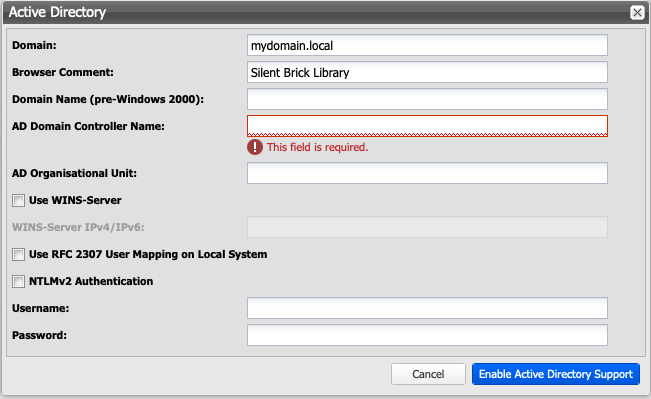Click the greyed-out WINS-Server IPv4/IPv6 field
The height and width of the screenshot is (399, 651).
pyautogui.click(x=427, y=227)
